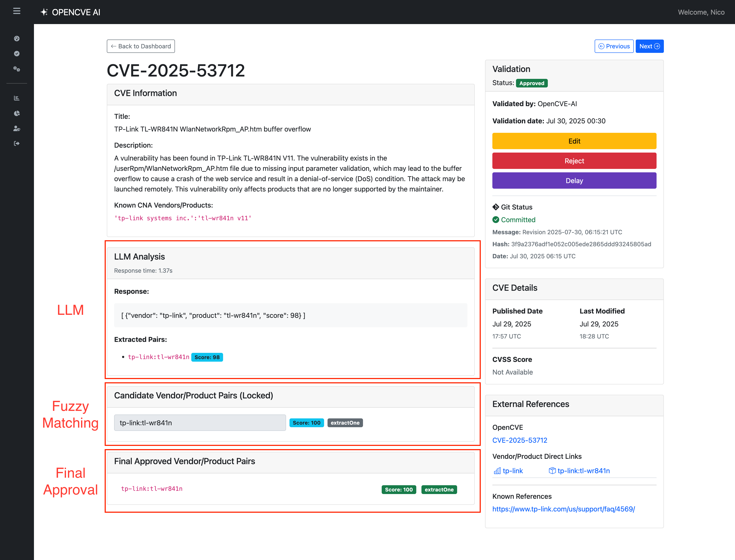Click the yellow Edit button
The width and height of the screenshot is (735, 560).
point(574,141)
